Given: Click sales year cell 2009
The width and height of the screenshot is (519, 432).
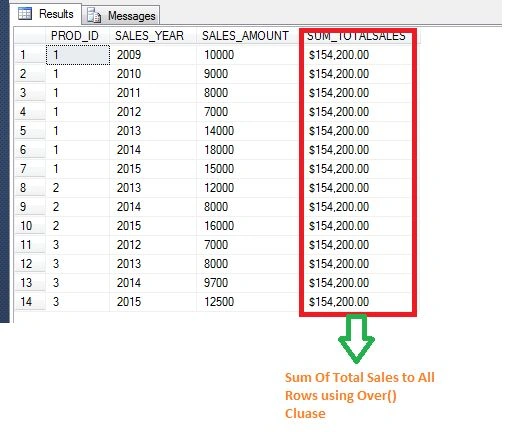Looking at the screenshot, I should 153,55.
